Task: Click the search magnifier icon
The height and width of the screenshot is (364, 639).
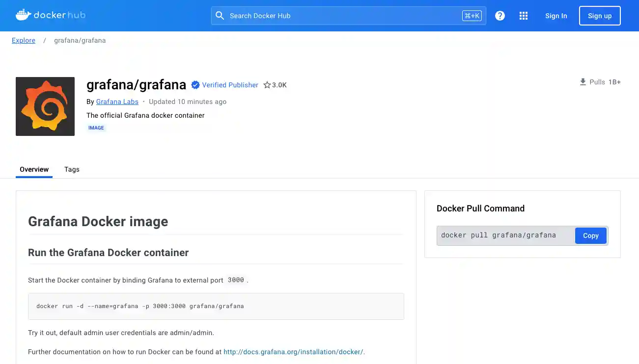Action: pos(220,15)
